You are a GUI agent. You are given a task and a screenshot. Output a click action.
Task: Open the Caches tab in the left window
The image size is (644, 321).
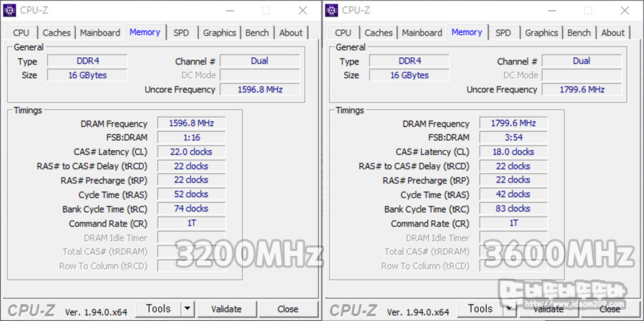click(x=57, y=33)
